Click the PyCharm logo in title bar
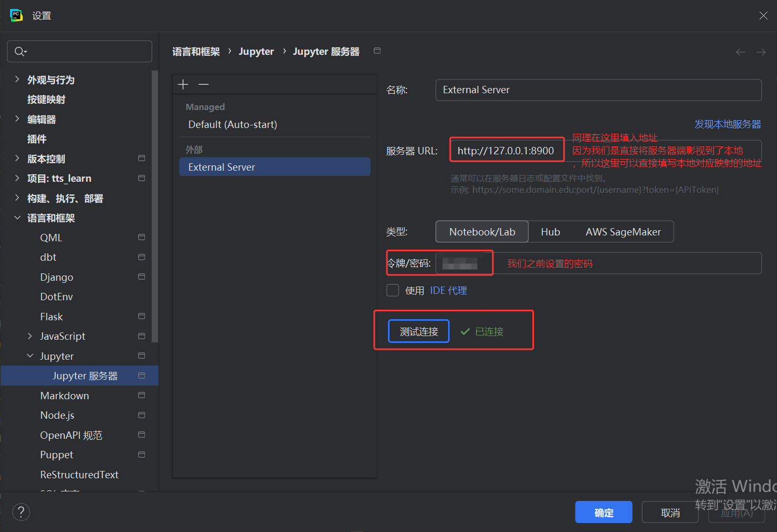This screenshot has height=532, width=777. tap(16, 15)
